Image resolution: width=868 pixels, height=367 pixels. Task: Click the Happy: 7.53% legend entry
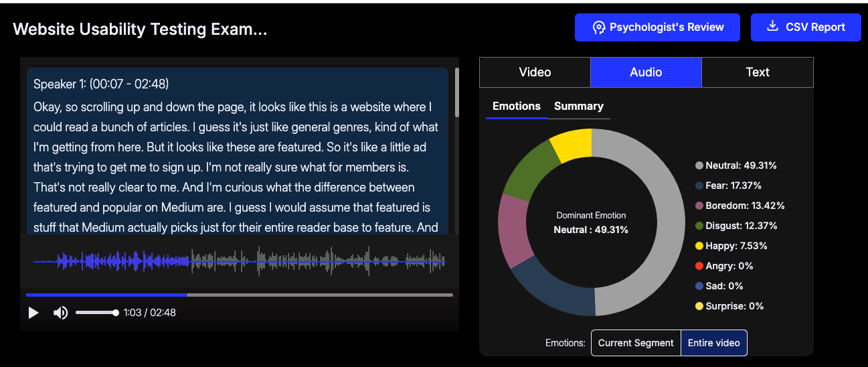coord(731,246)
